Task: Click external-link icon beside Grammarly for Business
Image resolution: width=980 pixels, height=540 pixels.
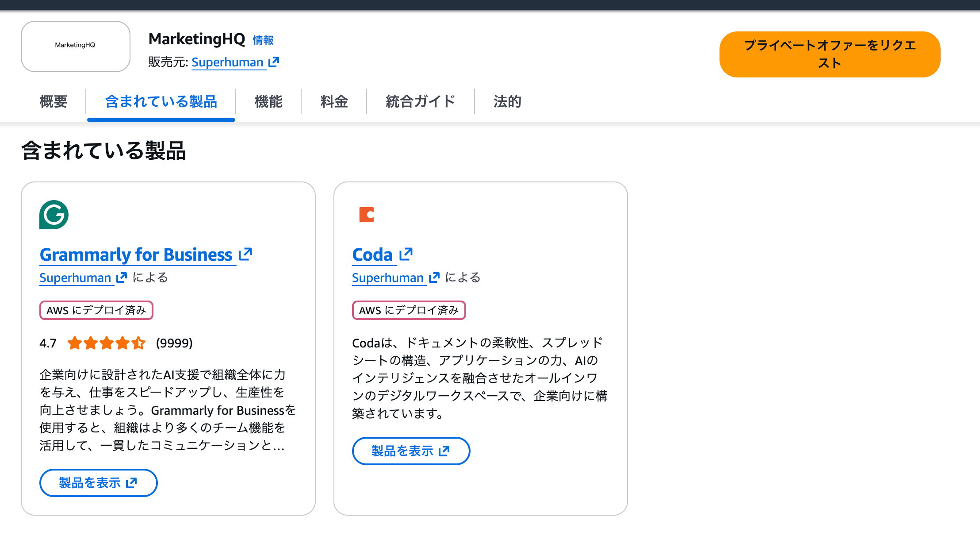Action: click(245, 254)
